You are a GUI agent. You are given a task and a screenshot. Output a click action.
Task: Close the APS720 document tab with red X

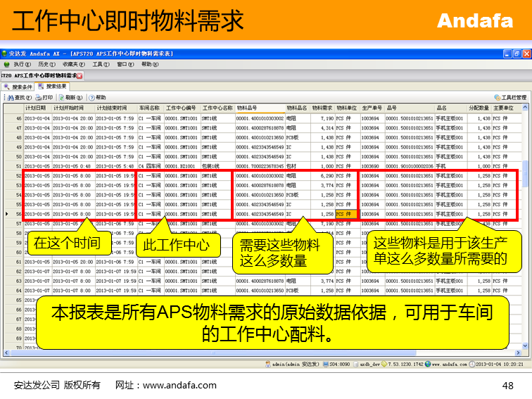(80, 75)
